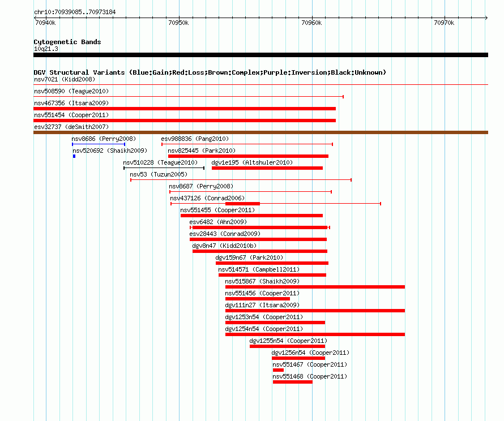Click the black nsv510228 (Teague2010) glyph
This screenshot has width=504, height=421.
click(164, 168)
